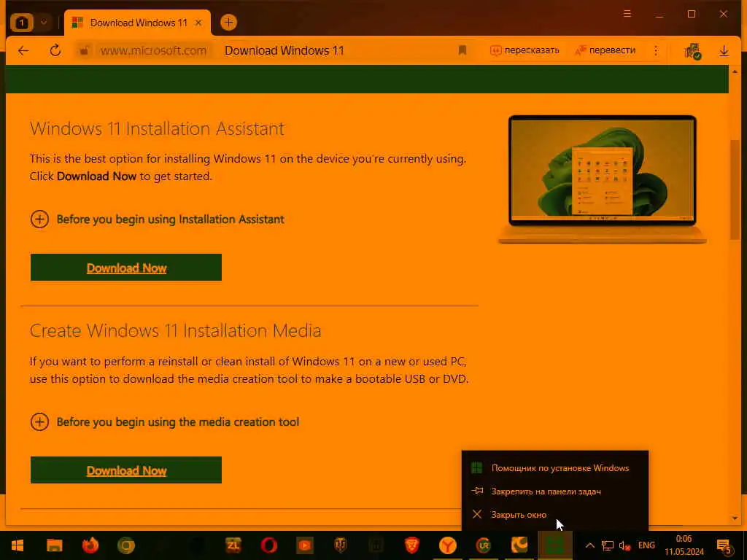This screenshot has height=560, width=747.
Task: Launch Opera from the taskbar
Action: point(268,545)
